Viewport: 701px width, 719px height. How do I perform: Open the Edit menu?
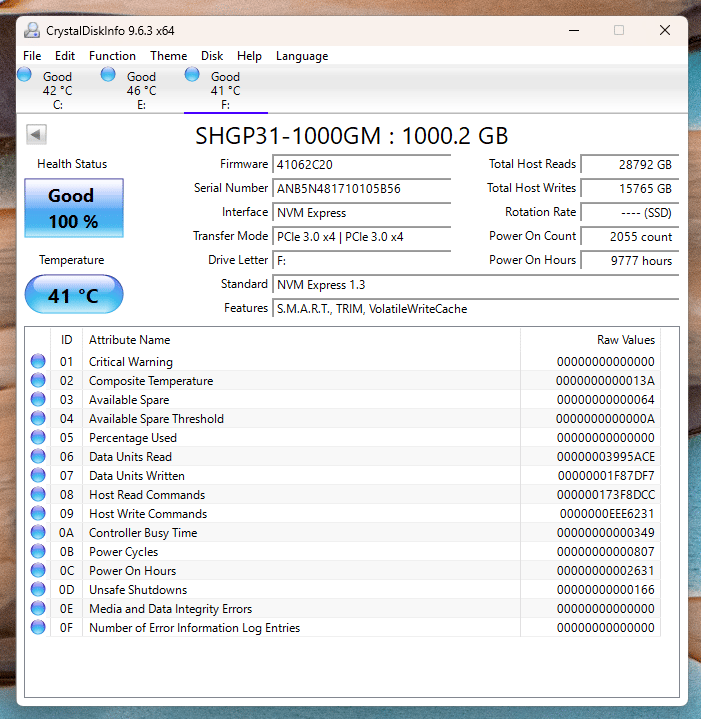coord(65,56)
